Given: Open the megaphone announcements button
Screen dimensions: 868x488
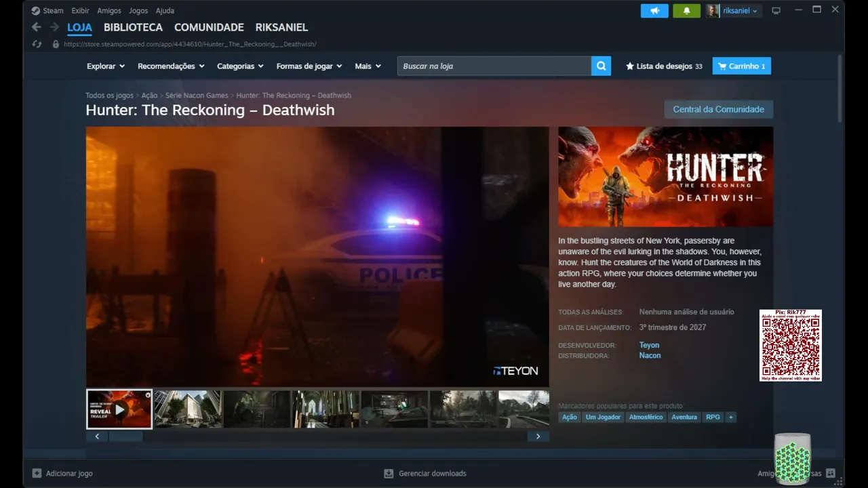Looking at the screenshot, I should [x=654, y=11].
